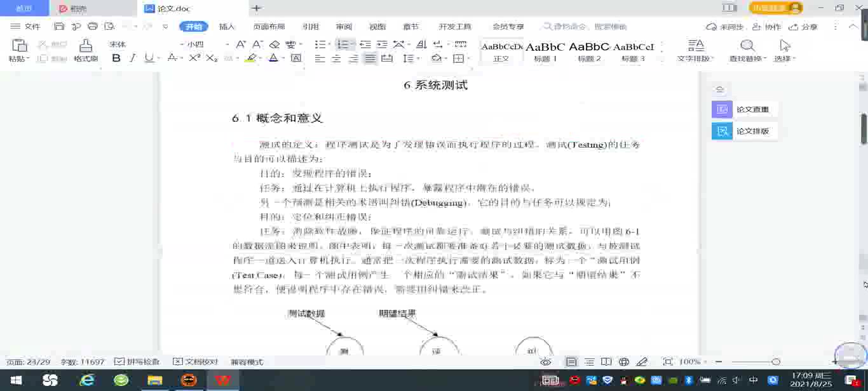
Task: Expand quick access toolbar customize arrow
Action: [165, 27]
